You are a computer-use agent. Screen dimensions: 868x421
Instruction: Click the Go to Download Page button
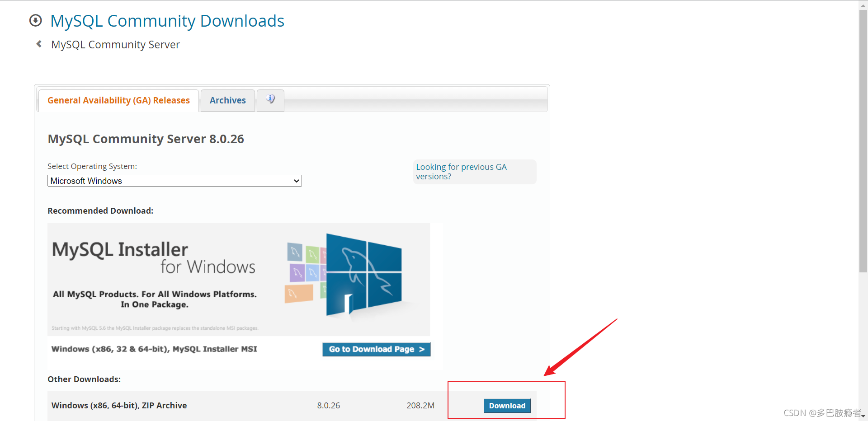click(x=376, y=349)
